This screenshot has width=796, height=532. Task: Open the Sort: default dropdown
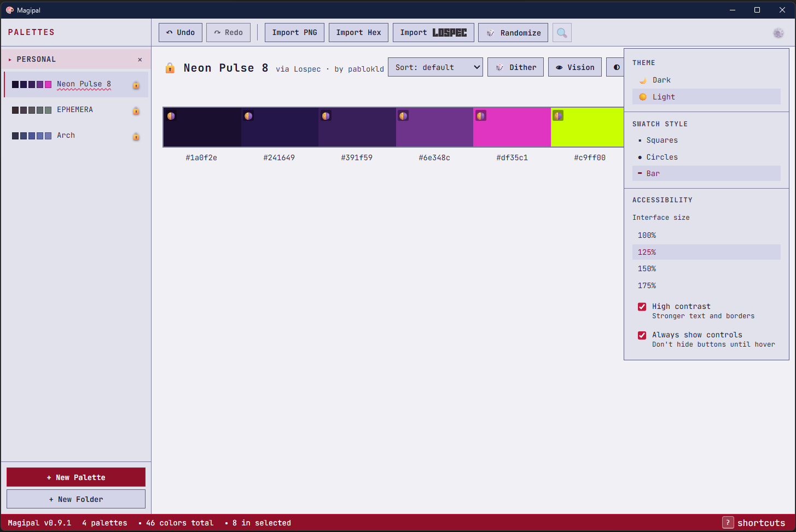[435, 67]
